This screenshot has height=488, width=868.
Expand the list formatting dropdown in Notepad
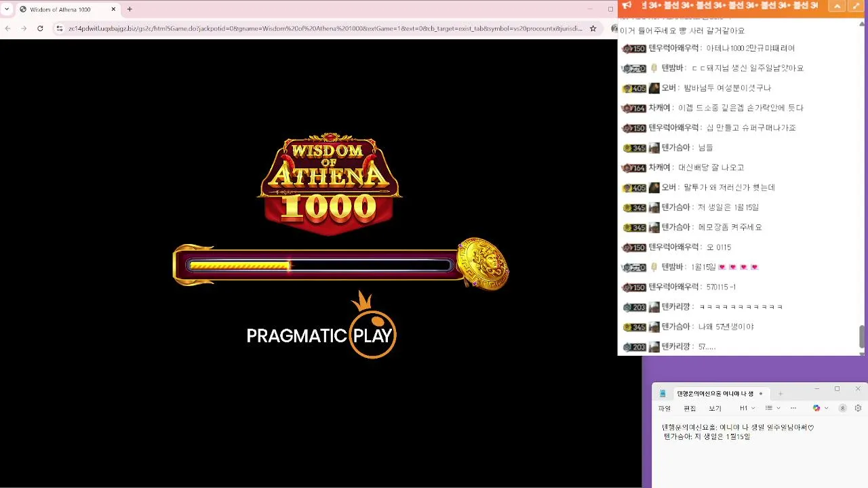click(772, 409)
